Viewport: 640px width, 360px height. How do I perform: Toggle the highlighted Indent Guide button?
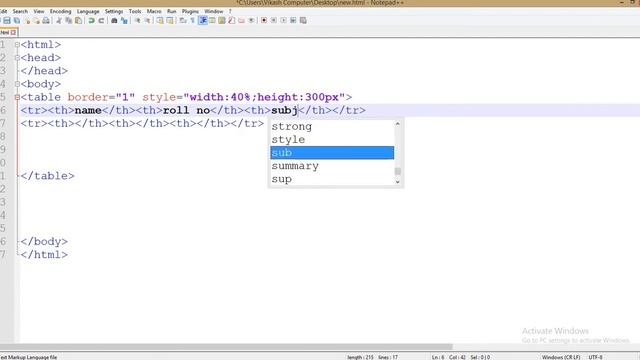pos(203,20)
